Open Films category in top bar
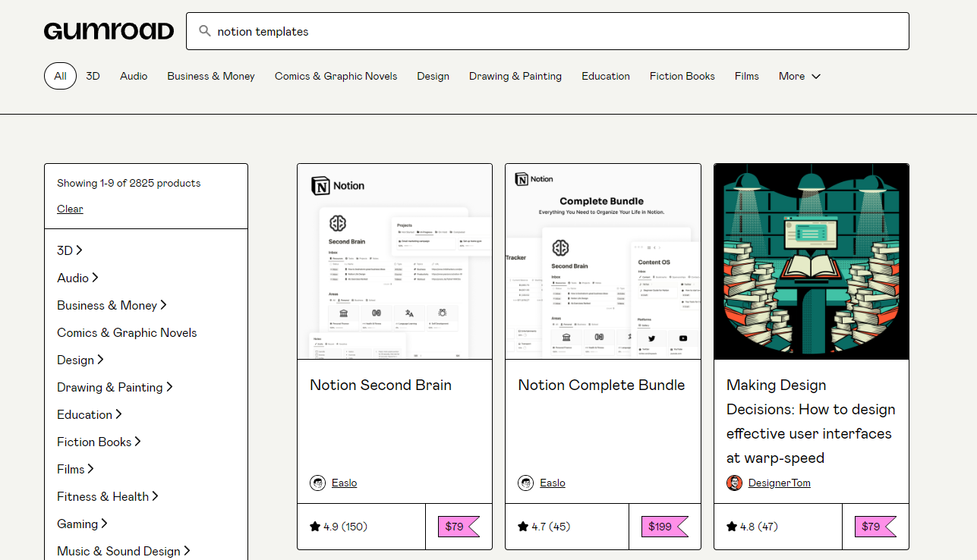 747,76
